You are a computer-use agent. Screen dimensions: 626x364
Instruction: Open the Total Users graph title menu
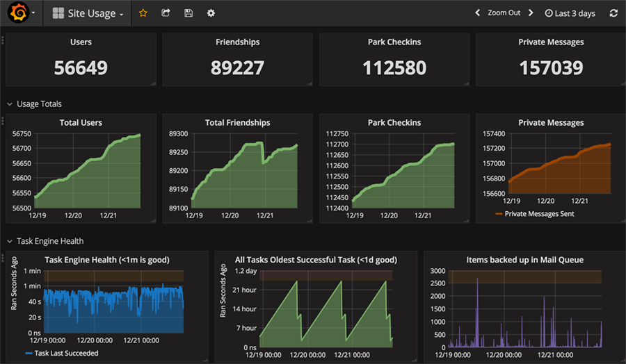(x=81, y=122)
